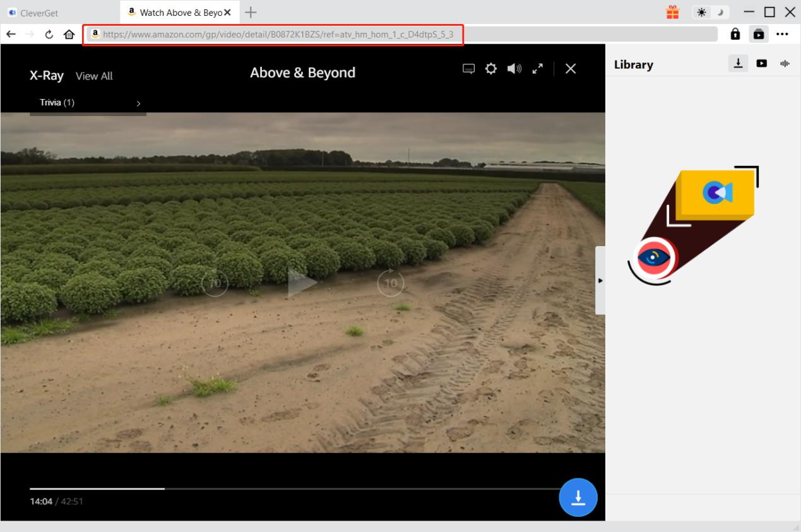The width and height of the screenshot is (801, 532).
Task: Open the Library downloads tab icon
Action: pyautogui.click(x=737, y=63)
